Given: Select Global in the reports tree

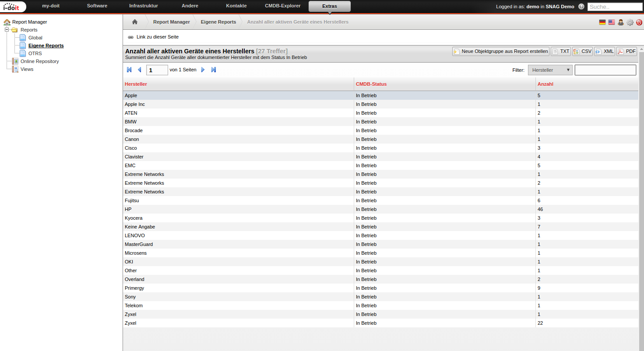Looking at the screenshot, I should coord(35,38).
